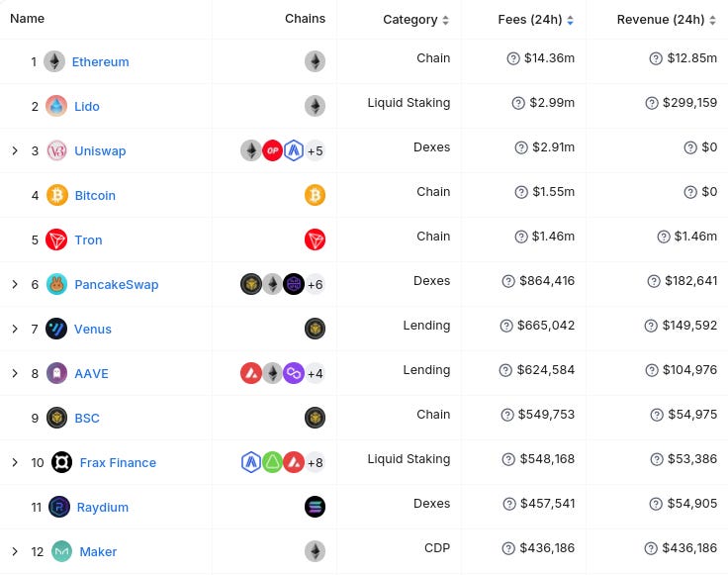The height and width of the screenshot is (575, 728).
Task: Click the BSC logo beside the BSC name
Action: click(56, 418)
